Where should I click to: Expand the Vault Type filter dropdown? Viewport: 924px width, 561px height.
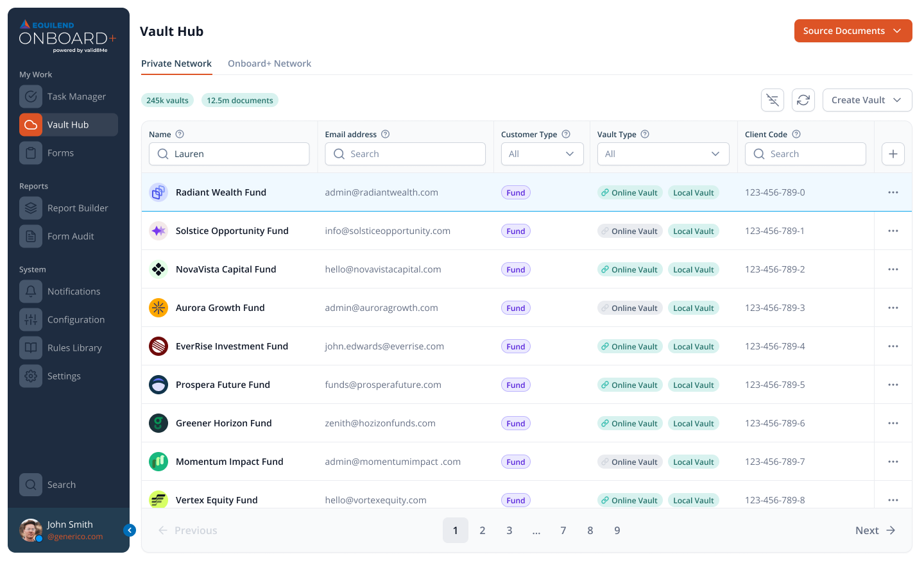click(663, 154)
